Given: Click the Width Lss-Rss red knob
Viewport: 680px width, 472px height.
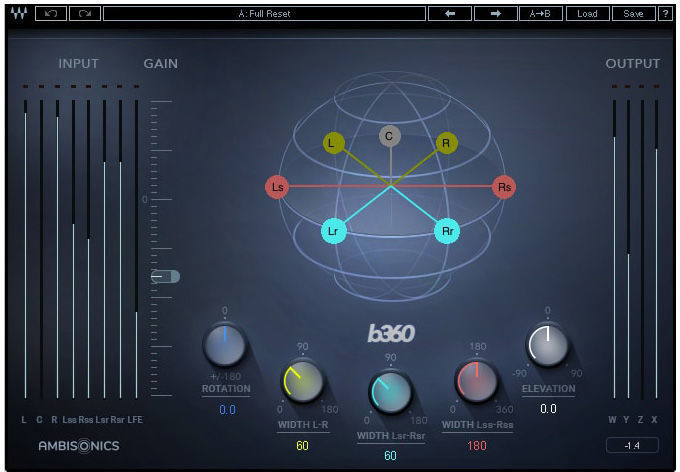Looking at the screenshot, I should click(x=476, y=380).
